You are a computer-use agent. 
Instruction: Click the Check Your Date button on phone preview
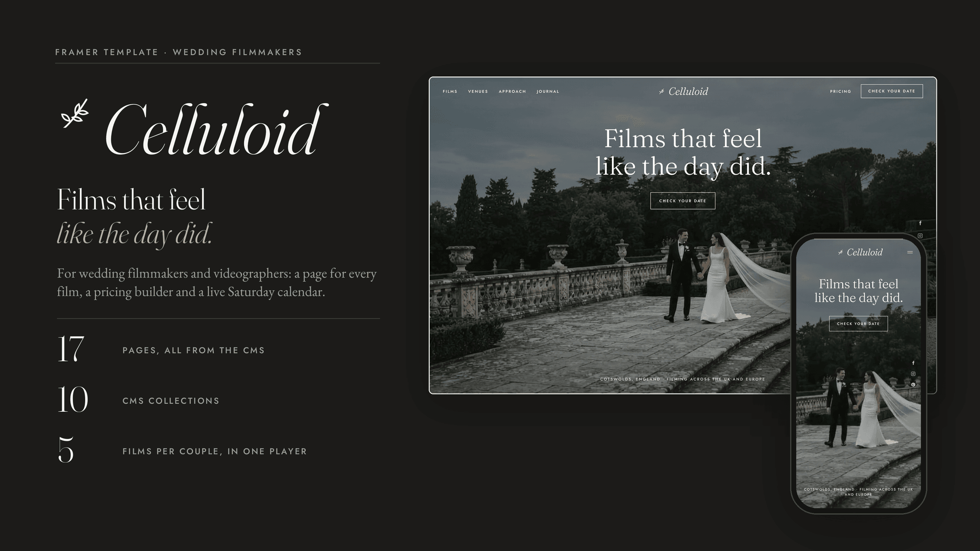coord(858,324)
